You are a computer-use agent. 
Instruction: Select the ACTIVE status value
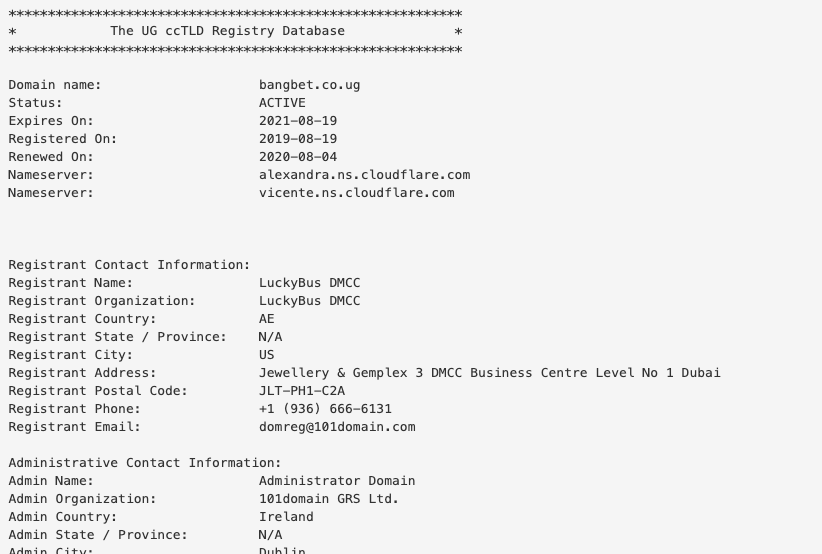point(282,103)
